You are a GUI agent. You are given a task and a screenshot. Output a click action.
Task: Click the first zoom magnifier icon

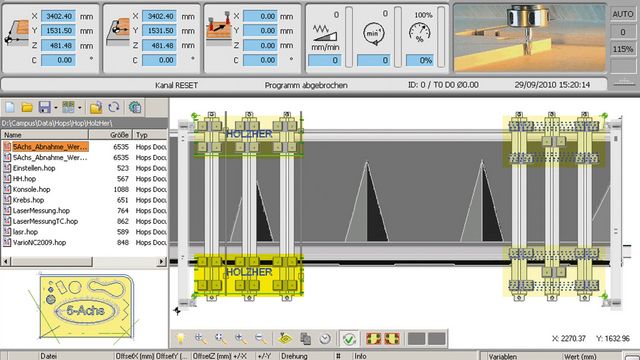(x=200, y=338)
